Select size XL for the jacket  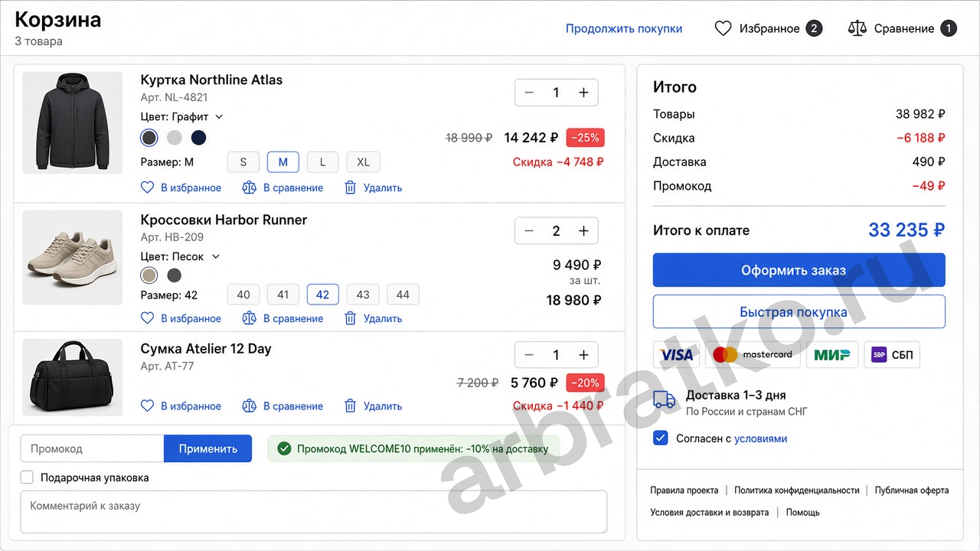click(363, 162)
